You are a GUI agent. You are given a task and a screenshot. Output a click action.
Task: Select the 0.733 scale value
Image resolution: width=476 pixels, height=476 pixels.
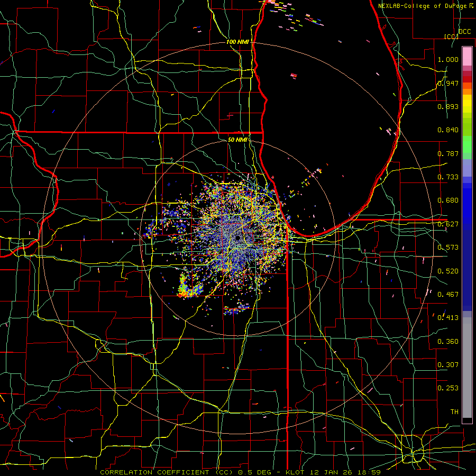(448, 177)
